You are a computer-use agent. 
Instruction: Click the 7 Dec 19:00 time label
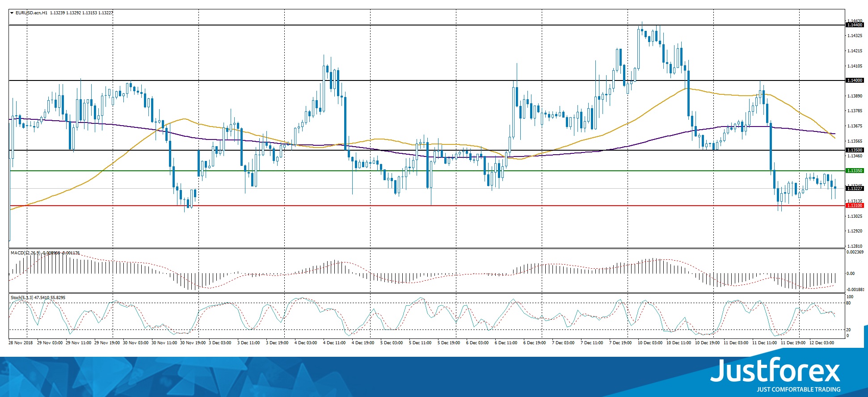point(620,343)
